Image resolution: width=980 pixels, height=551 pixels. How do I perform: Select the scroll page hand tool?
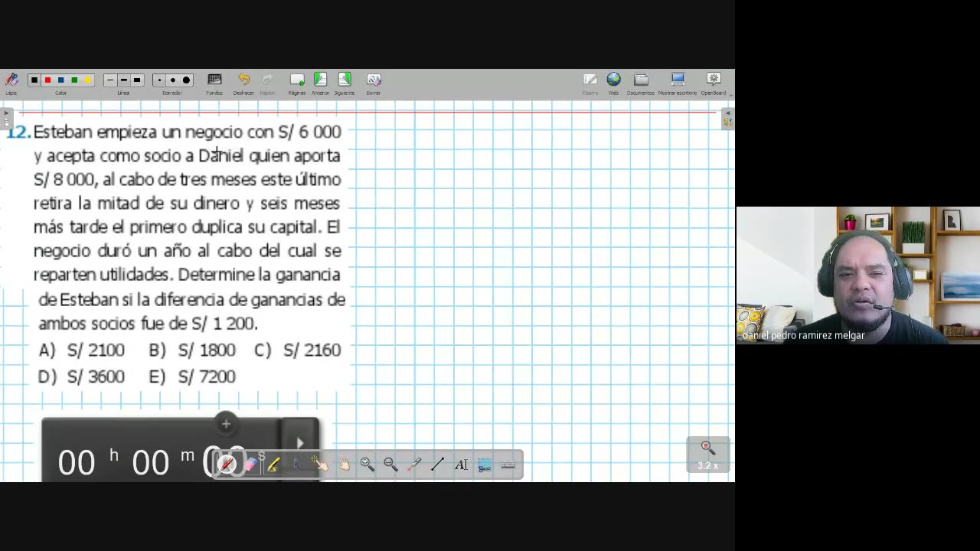click(344, 464)
